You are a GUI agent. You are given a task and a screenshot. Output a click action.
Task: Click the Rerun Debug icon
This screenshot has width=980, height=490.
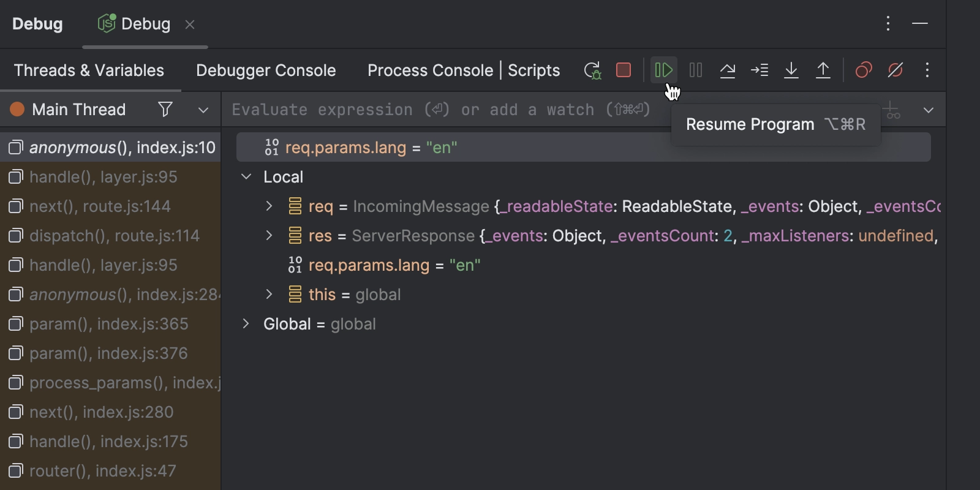coord(592,70)
